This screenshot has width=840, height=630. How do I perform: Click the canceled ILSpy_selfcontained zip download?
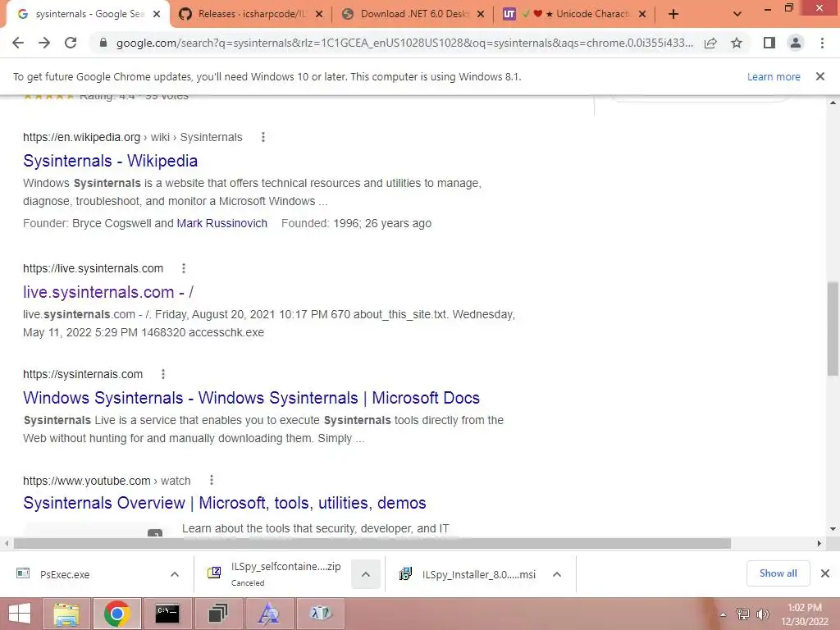click(279, 574)
